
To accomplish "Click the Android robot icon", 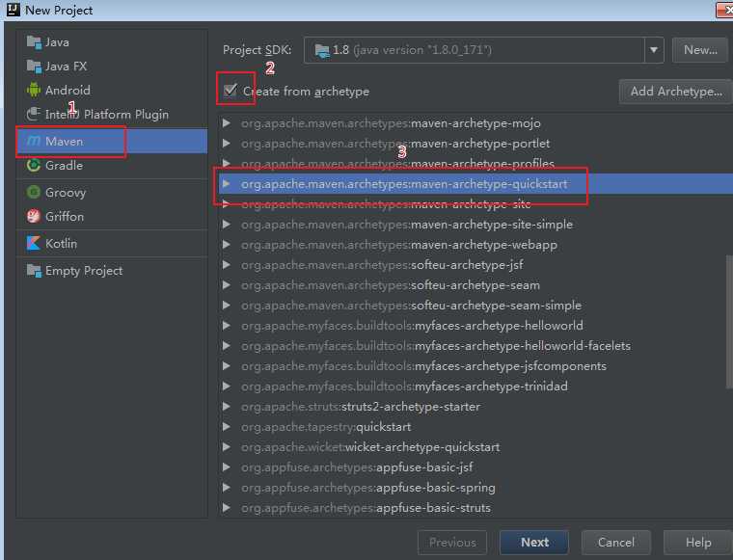I will click(x=34, y=90).
